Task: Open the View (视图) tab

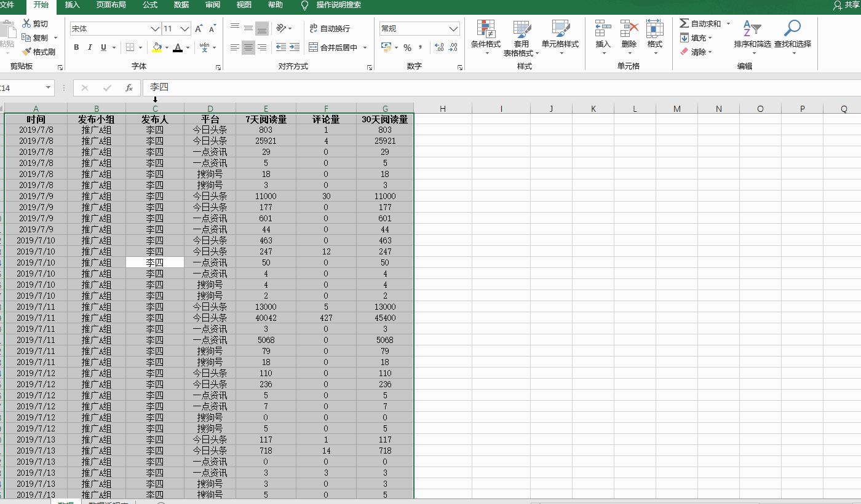Action: pos(244,5)
